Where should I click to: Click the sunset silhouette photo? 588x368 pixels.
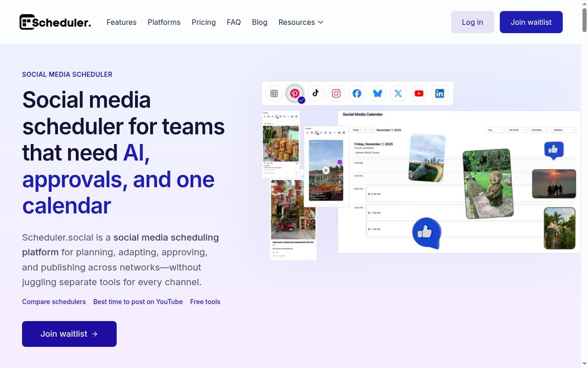554,184
